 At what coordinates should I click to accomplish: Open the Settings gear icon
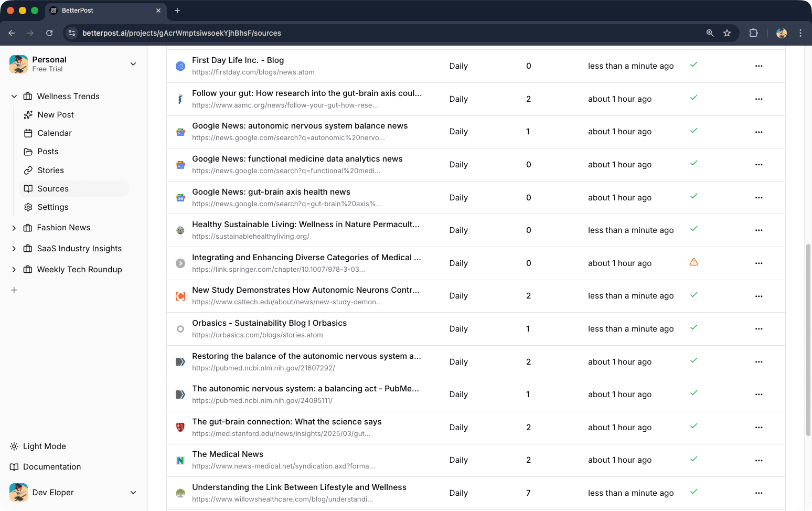[x=28, y=207]
